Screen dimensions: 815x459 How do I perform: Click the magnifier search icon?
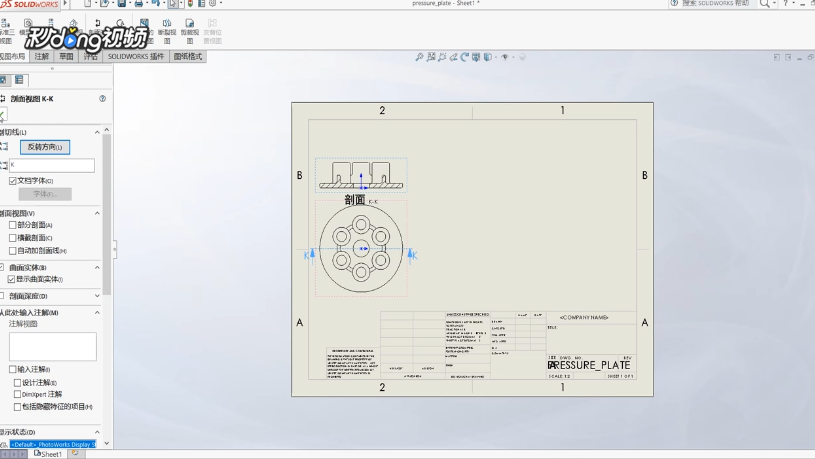tap(764, 4)
